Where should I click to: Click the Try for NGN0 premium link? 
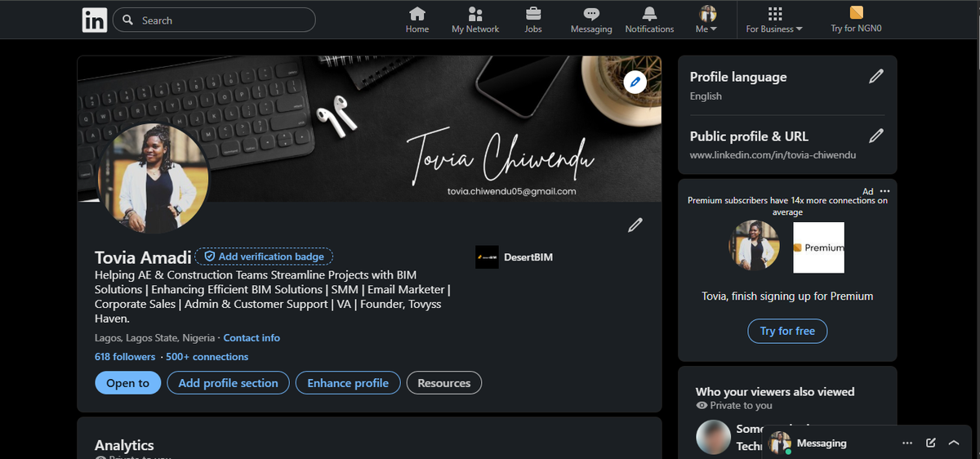[x=856, y=20]
